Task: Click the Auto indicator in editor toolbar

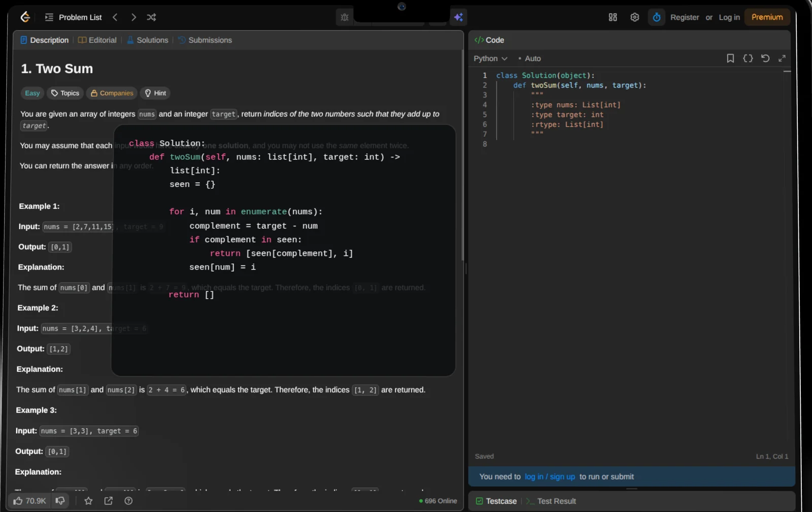Action: click(x=529, y=58)
